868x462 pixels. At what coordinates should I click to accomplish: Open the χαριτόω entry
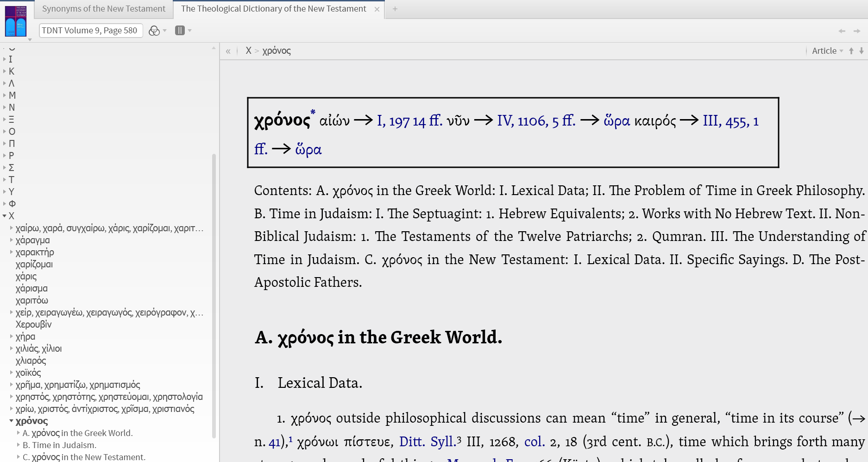pyautogui.click(x=32, y=300)
